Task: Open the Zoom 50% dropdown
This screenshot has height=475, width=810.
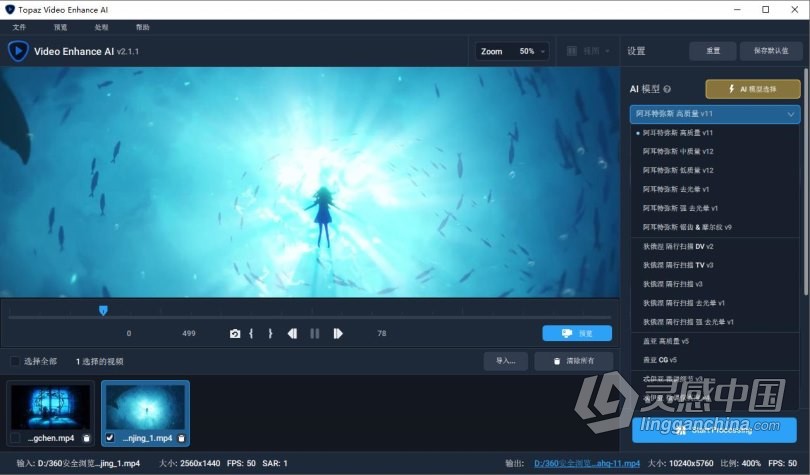Action: (x=512, y=51)
